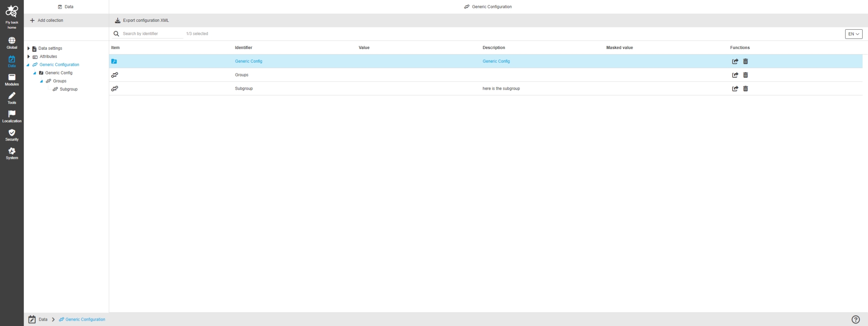868x326 pixels.
Task: Click the Groups identifier cell
Action: tap(242, 75)
